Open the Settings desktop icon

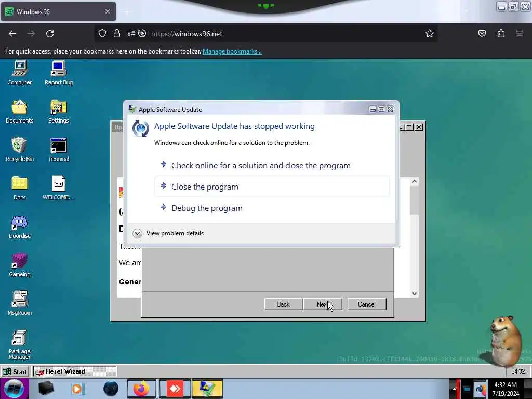58,111
